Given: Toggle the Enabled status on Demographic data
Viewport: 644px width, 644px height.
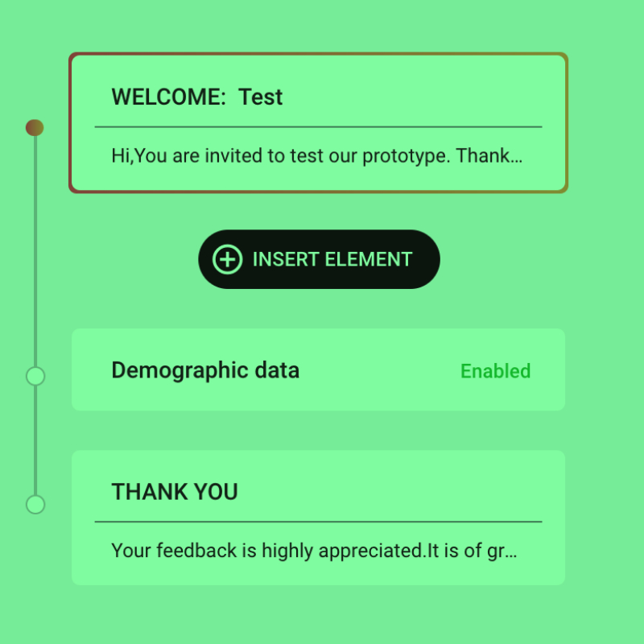Looking at the screenshot, I should coord(495,371).
